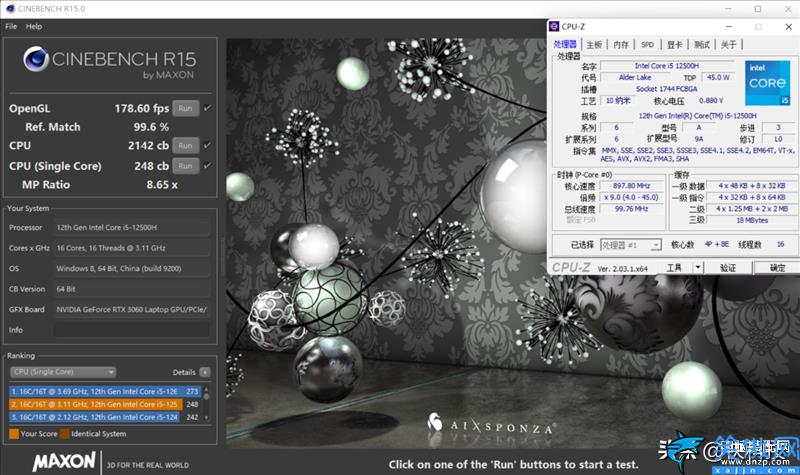Select ranking entry with score 248
Screen dimensions: 800x475
tap(105, 404)
